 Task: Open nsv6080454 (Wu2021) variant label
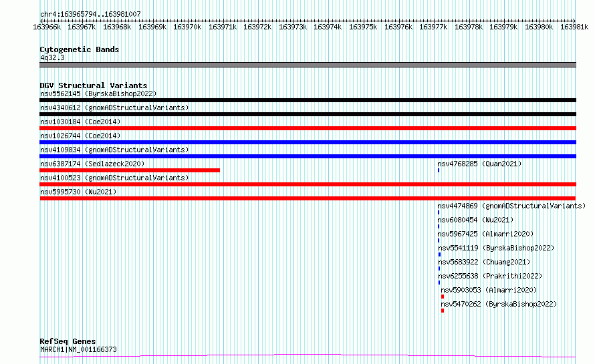(475, 220)
